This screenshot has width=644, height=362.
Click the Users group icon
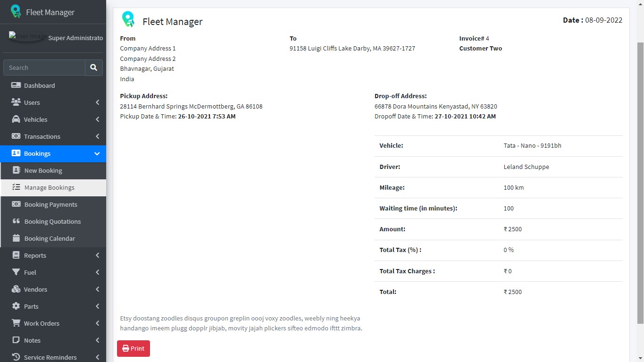coord(16,102)
